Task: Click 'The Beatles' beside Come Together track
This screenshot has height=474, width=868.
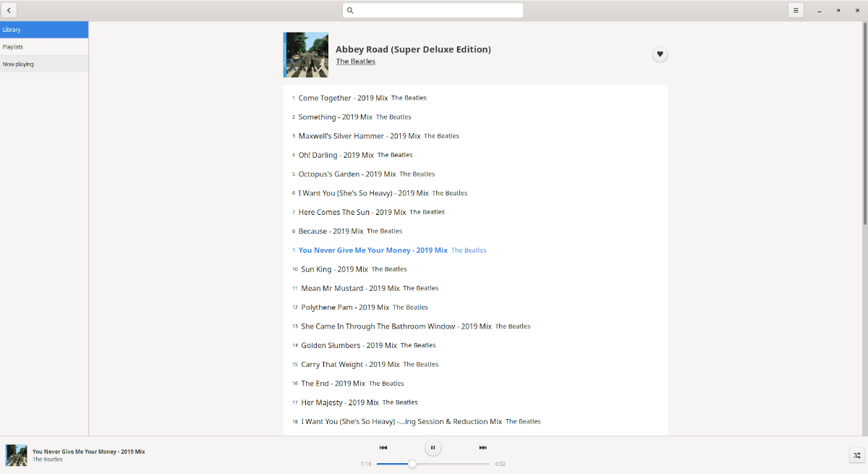Action: (409, 98)
